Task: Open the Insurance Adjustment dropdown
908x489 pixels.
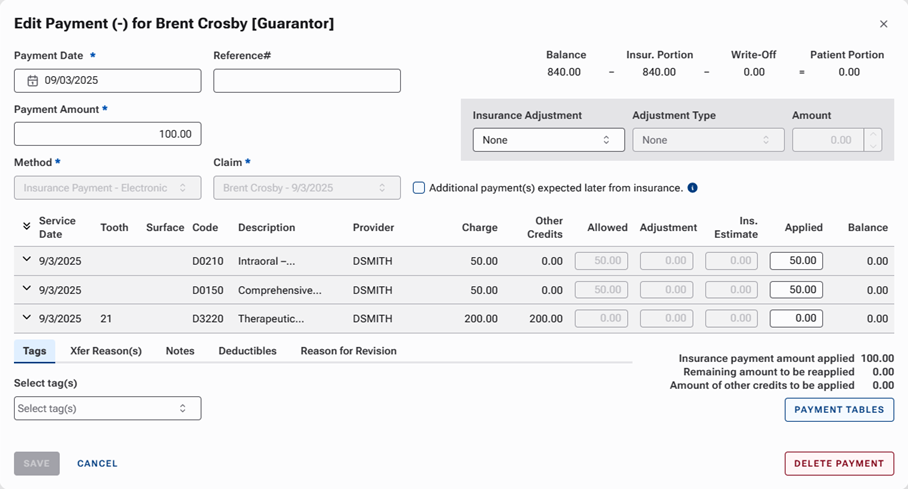Action: 548,140
